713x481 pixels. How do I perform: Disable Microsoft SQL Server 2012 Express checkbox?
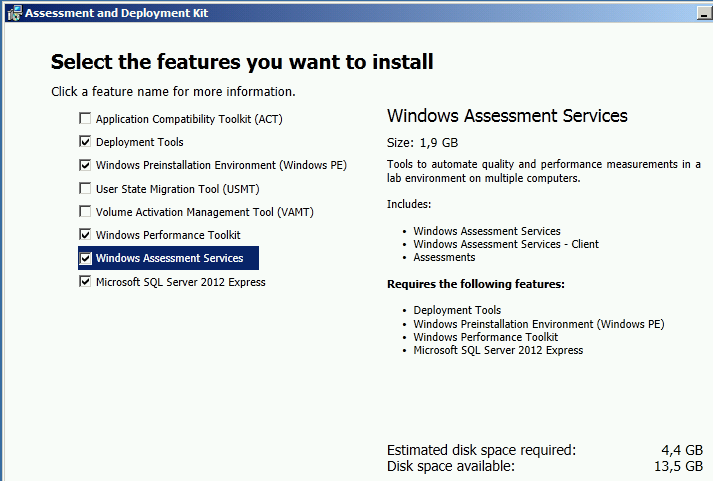[85, 282]
